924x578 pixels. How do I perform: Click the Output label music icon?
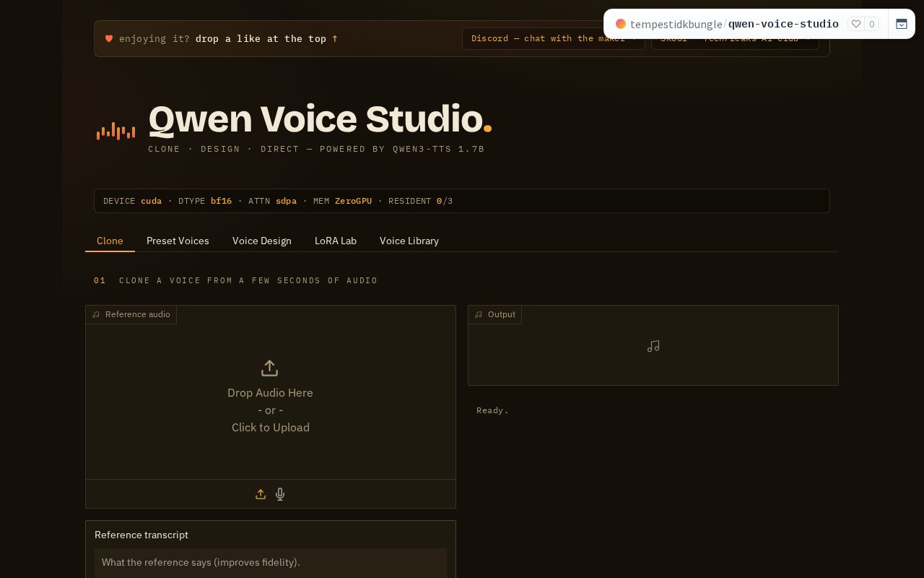pyautogui.click(x=479, y=314)
